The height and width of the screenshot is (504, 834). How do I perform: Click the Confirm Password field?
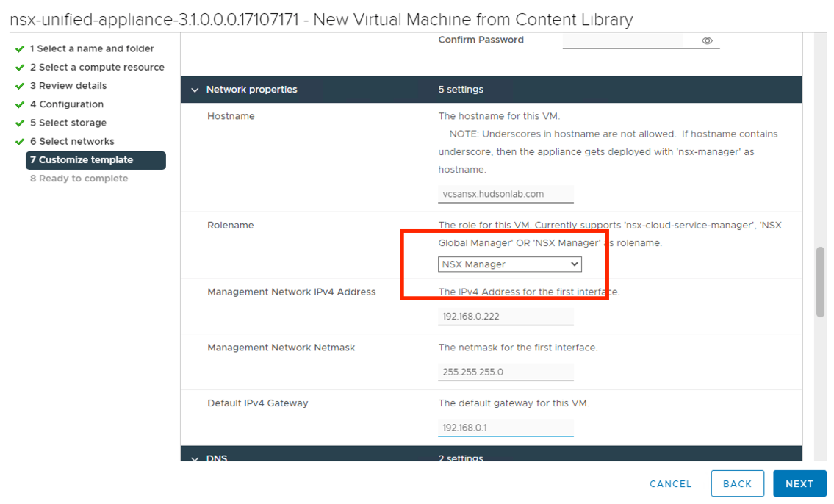point(641,40)
